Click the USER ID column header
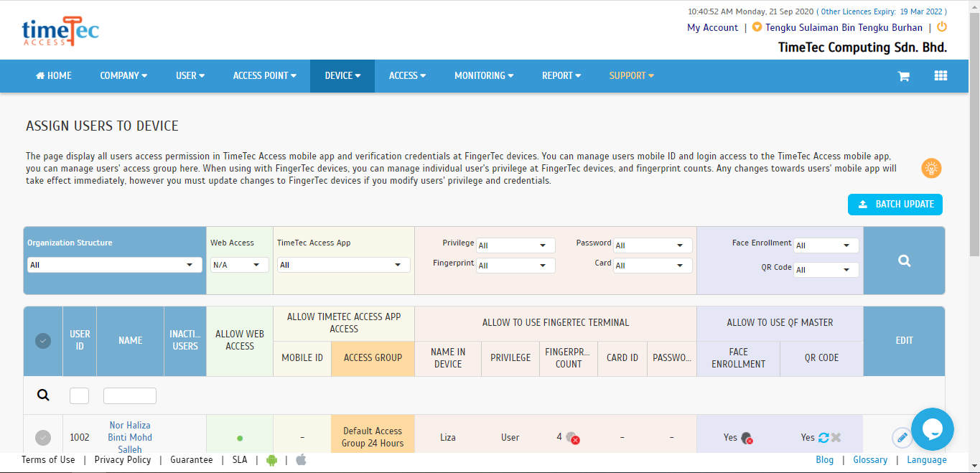This screenshot has height=473, width=980. point(80,341)
